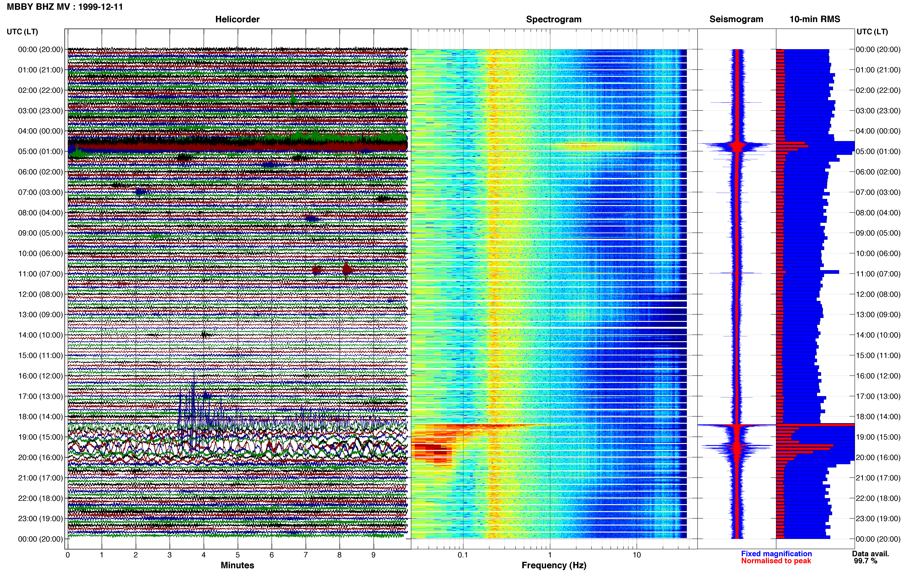Click the seismogram spike near 05:00
The width and height of the screenshot is (924, 578).
[738, 145]
